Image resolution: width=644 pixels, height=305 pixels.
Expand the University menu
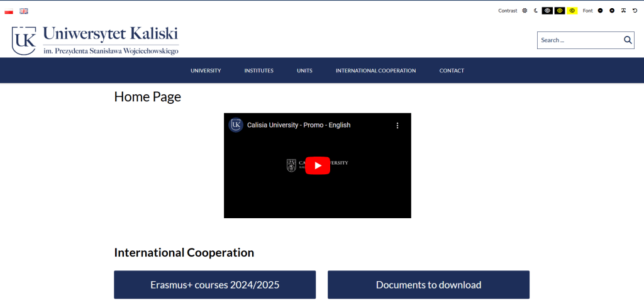point(206,70)
